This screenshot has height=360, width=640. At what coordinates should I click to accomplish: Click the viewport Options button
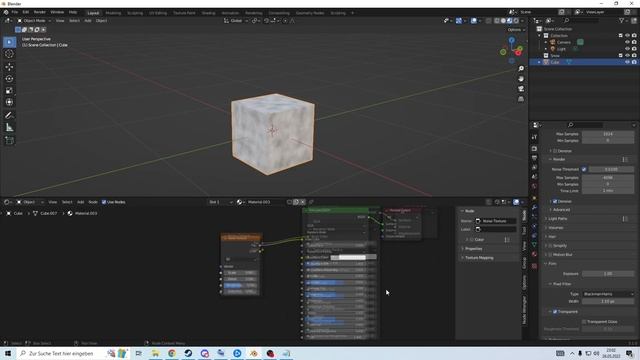(515, 30)
